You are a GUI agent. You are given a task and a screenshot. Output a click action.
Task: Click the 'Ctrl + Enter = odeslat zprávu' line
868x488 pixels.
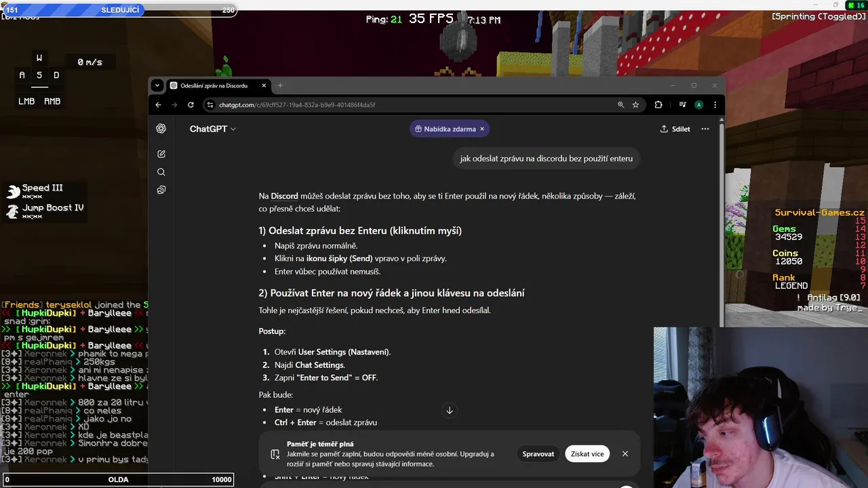click(x=325, y=422)
